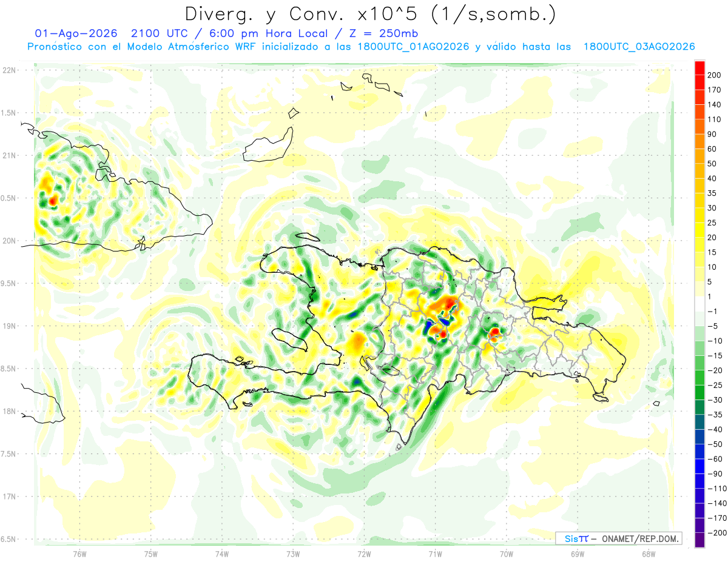Click the "75W" longitude label
The image size is (728, 562).
(x=151, y=554)
